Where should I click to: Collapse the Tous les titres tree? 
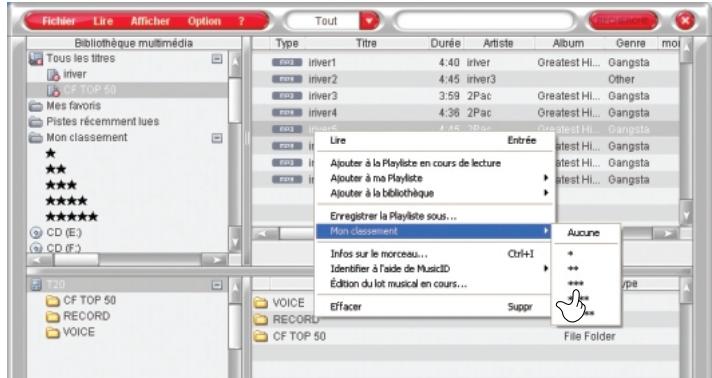217,59
